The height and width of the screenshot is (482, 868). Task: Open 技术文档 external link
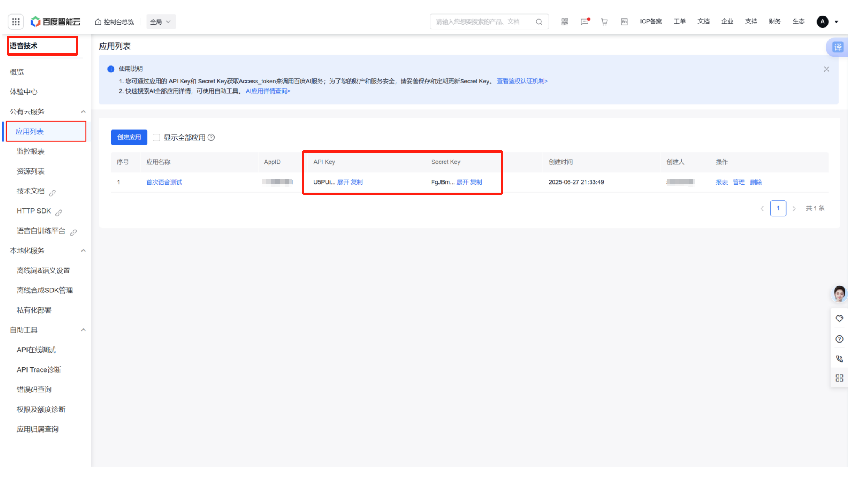(36, 191)
